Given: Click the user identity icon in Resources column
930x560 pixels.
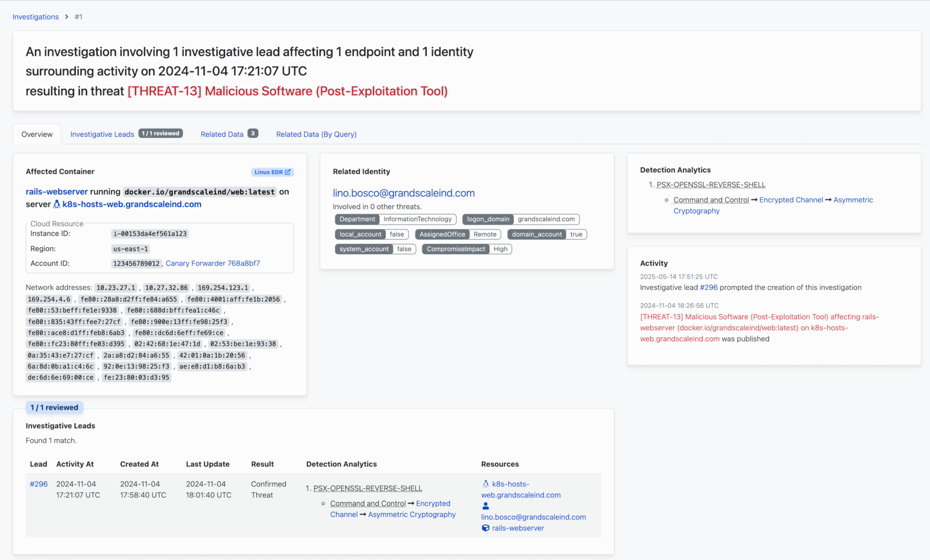Looking at the screenshot, I should pyautogui.click(x=485, y=505).
